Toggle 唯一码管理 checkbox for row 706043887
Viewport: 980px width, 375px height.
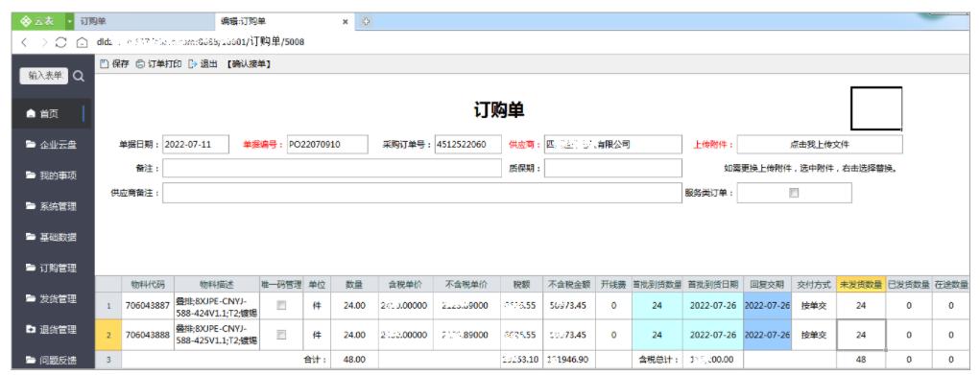(281, 305)
